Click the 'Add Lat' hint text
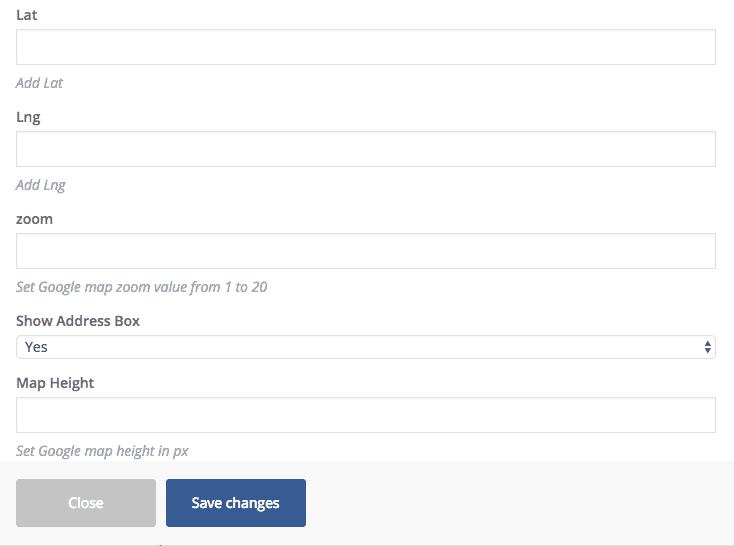The image size is (734, 546). pyautogui.click(x=40, y=83)
